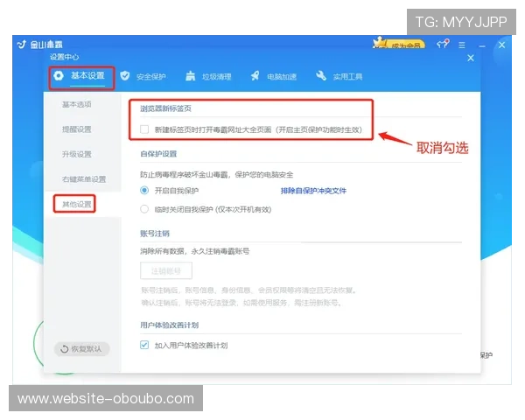Click the broom icon beside 垃圾清理
This screenshot has height=420, width=525.
(x=190, y=76)
